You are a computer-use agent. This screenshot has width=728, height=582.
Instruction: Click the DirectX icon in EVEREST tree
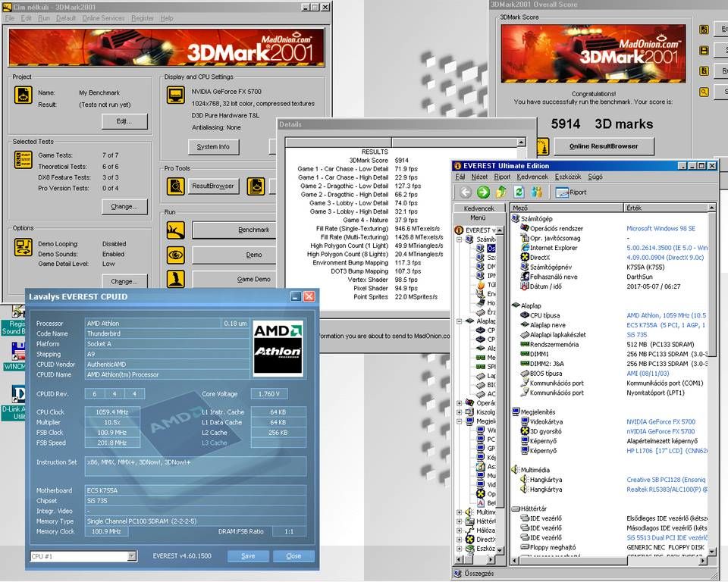point(470,540)
